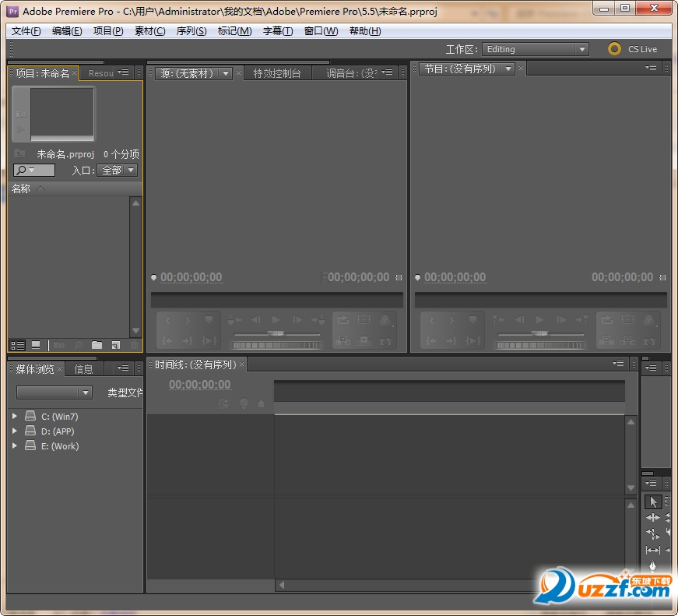Image resolution: width=678 pixels, height=616 pixels.
Task: Create New Bin in Project panel
Action: pyautogui.click(x=97, y=345)
